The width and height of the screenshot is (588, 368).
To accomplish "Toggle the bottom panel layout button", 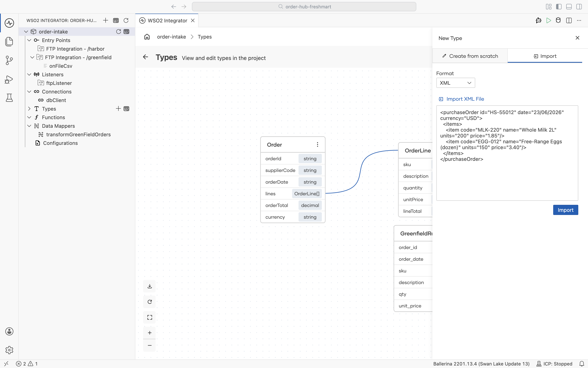I will (569, 7).
